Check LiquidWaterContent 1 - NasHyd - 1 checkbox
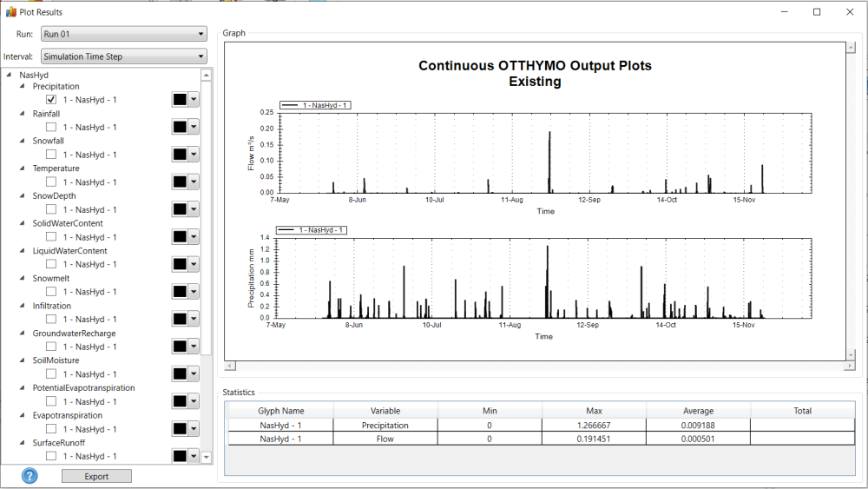 click(51, 264)
